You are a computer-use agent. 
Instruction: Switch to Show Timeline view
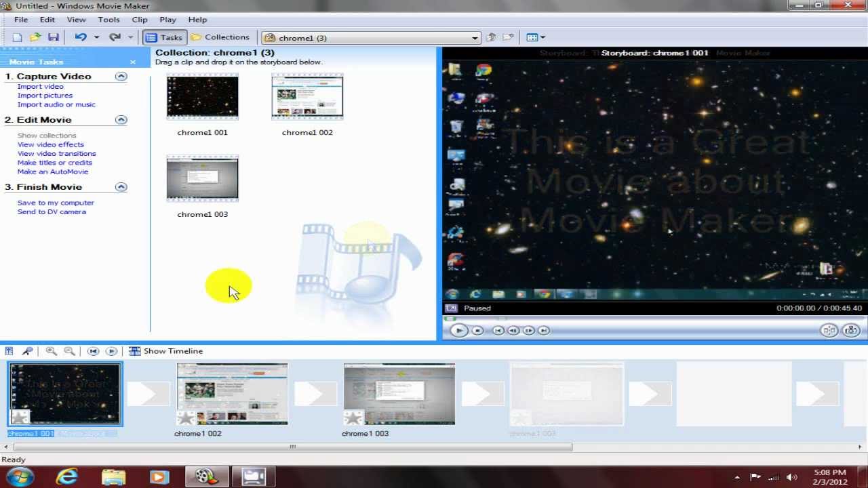point(166,351)
